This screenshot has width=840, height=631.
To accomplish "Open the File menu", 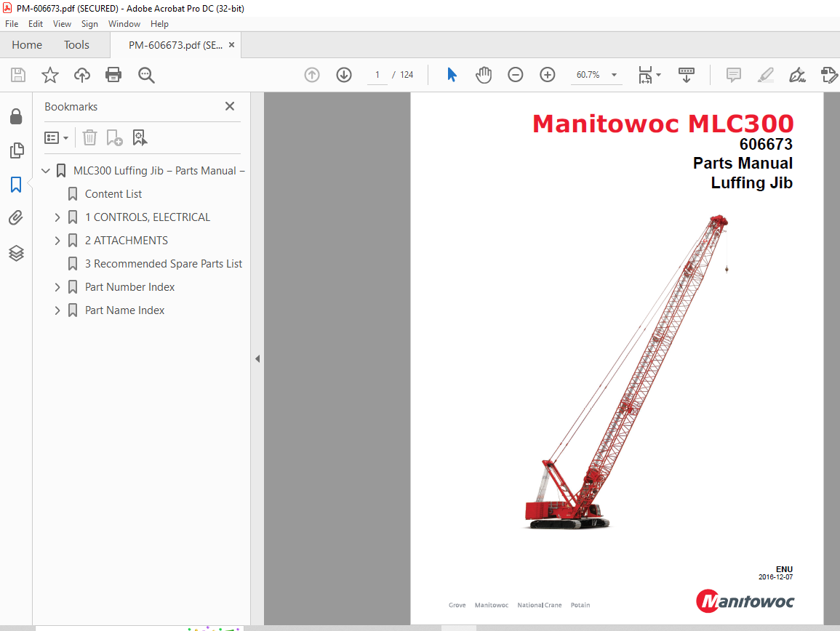I will tap(12, 24).
